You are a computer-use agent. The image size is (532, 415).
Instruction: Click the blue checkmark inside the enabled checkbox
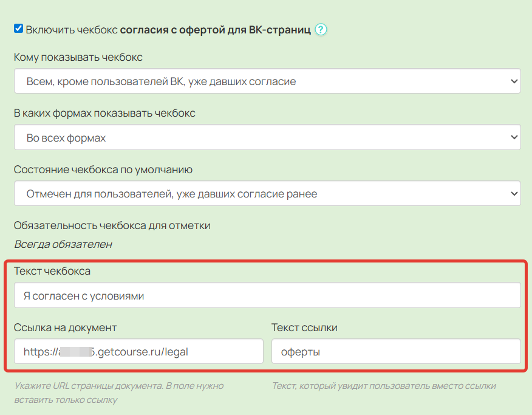pyautogui.click(x=18, y=29)
